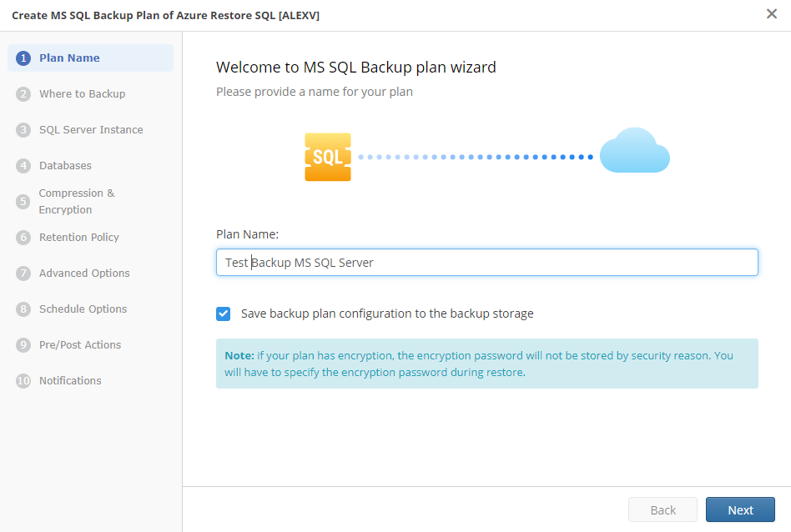Open the Schedule Options step
This screenshot has height=532, width=791.
tap(83, 309)
